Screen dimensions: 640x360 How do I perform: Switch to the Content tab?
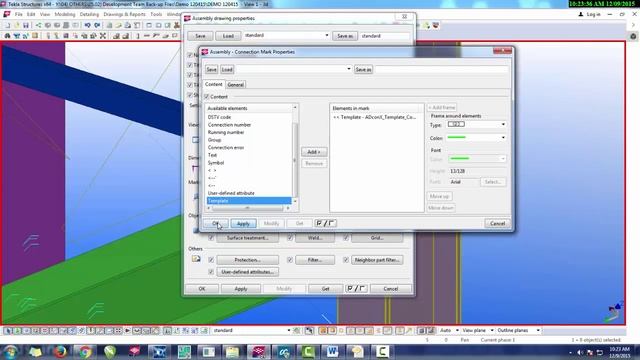[x=213, y=84]
